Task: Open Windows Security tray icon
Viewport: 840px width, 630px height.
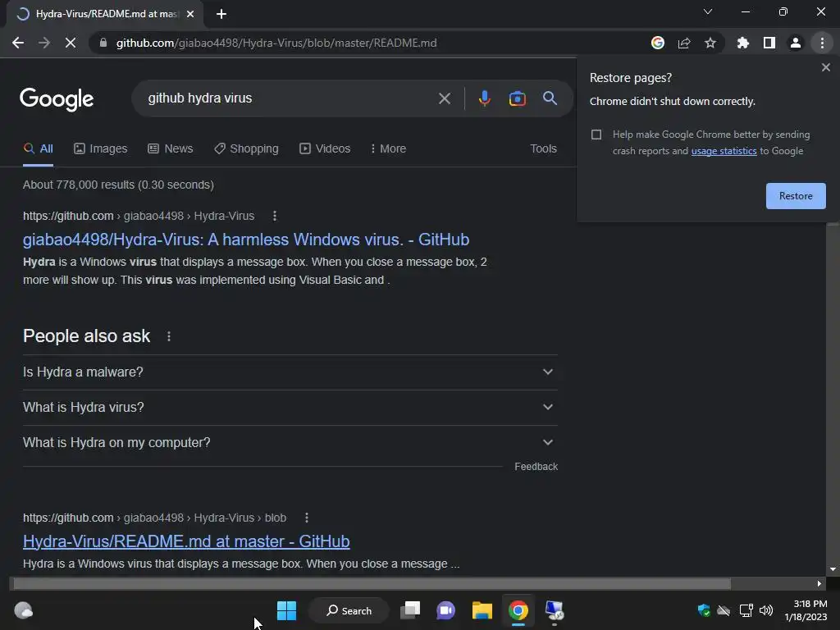Action: [x=703, y=610]
